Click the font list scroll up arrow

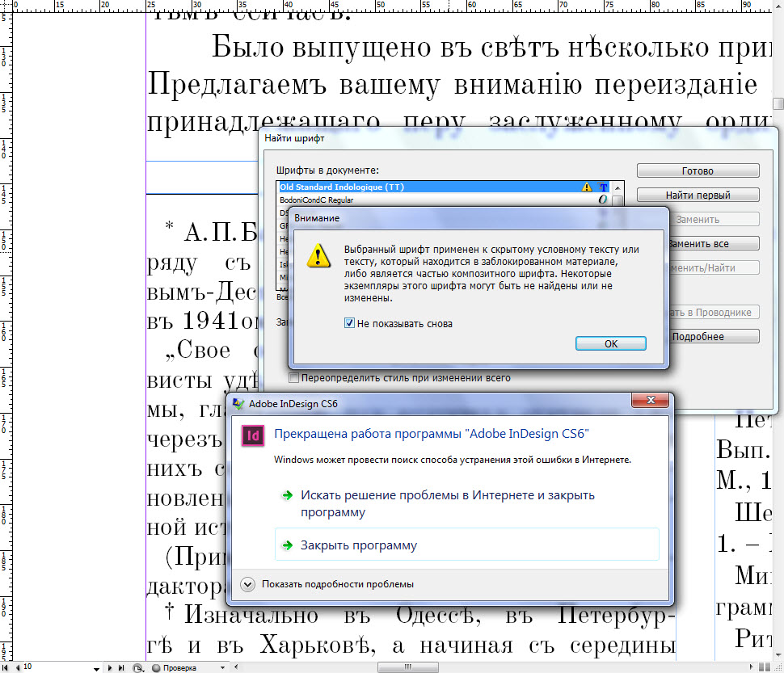(x=618, y=188)
